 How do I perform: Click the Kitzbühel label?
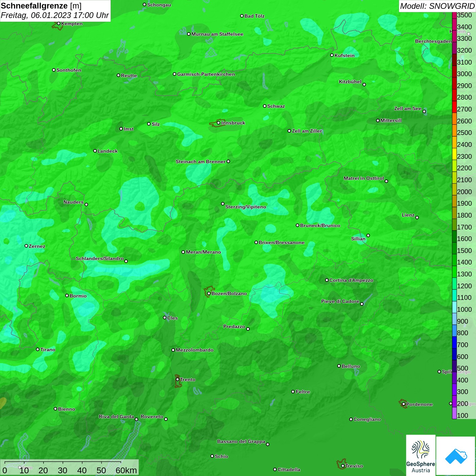350,82
